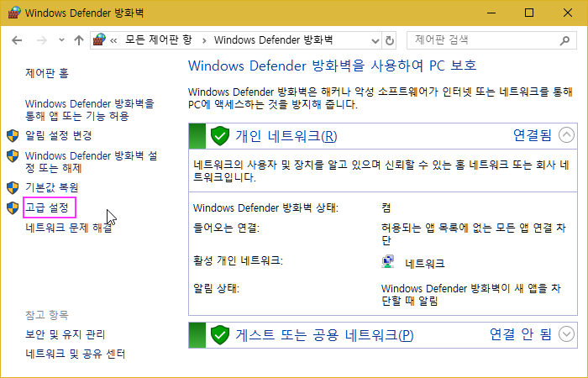Viewport: 588px width, 378px height.
Task: Click the search magnifier icon
Action: [x=564, y=40]
